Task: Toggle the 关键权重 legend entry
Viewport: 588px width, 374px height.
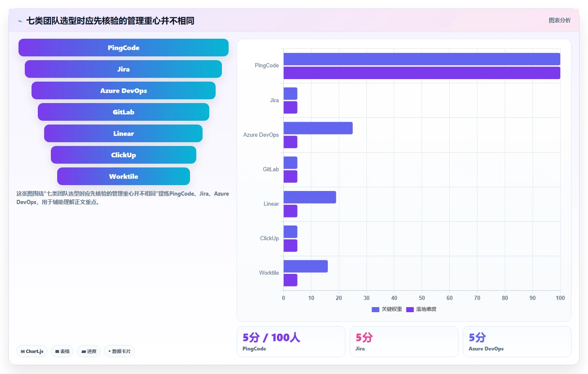Action: coord(387,309)
